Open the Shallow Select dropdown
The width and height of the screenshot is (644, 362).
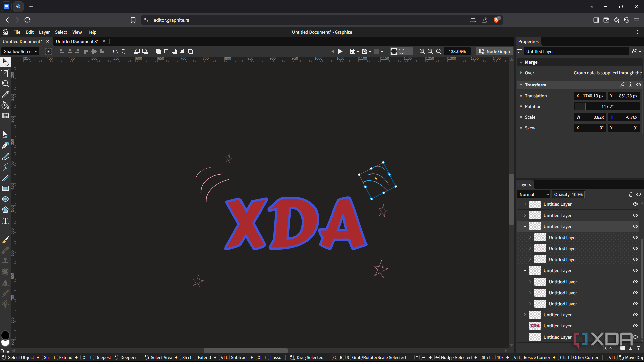tap(20, 51)
